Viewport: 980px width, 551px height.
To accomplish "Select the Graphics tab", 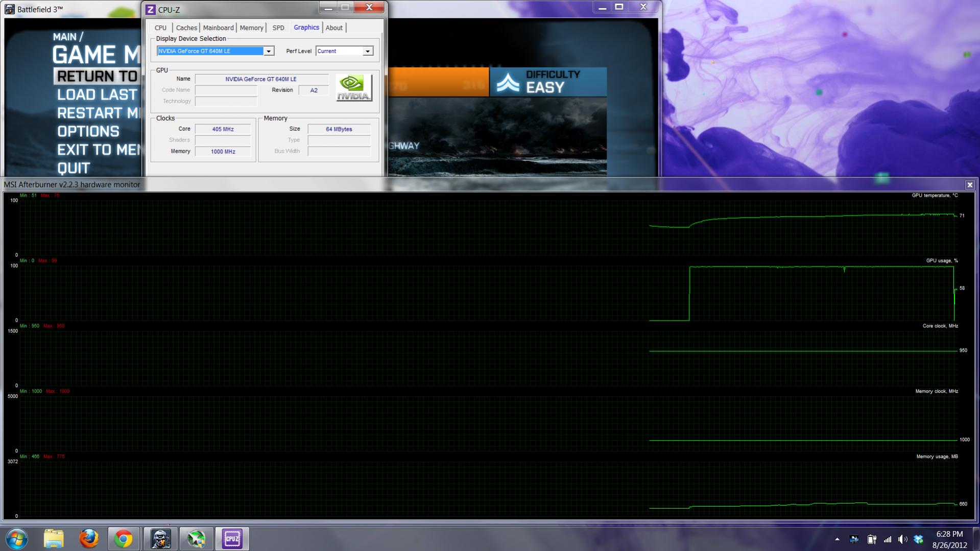I will point(306,28).
